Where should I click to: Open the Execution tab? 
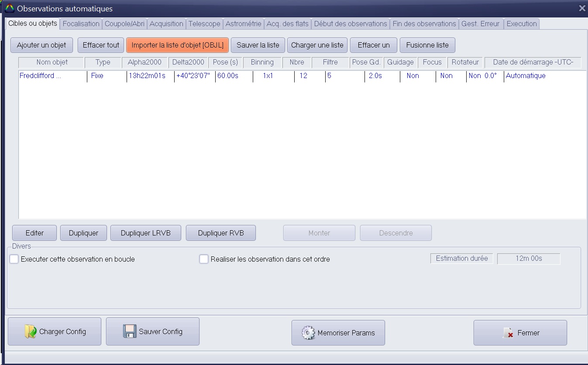(522, 24)
